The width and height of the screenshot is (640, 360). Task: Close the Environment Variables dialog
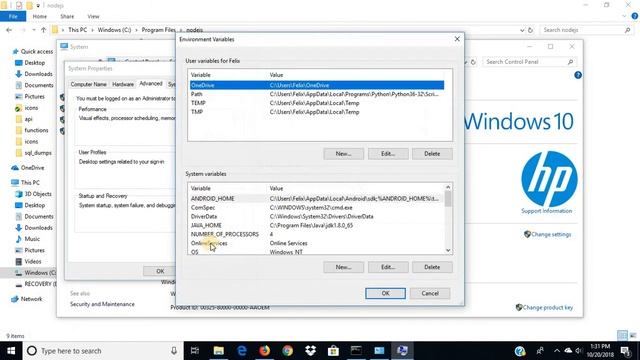pos(457,39)
